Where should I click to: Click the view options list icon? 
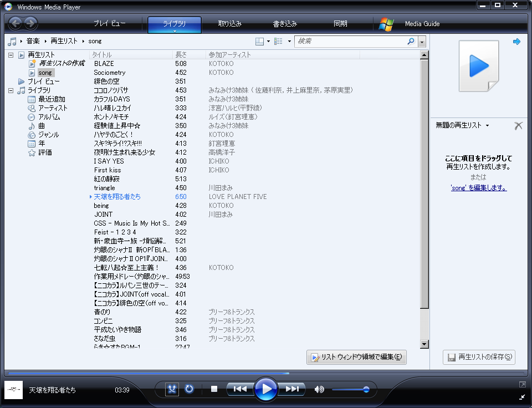(278, 42)
